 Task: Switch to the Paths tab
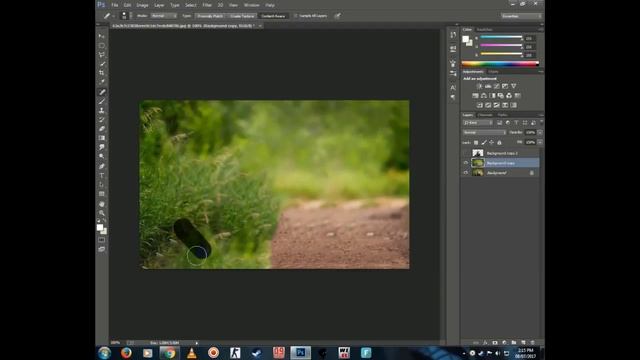pos(502,115)
